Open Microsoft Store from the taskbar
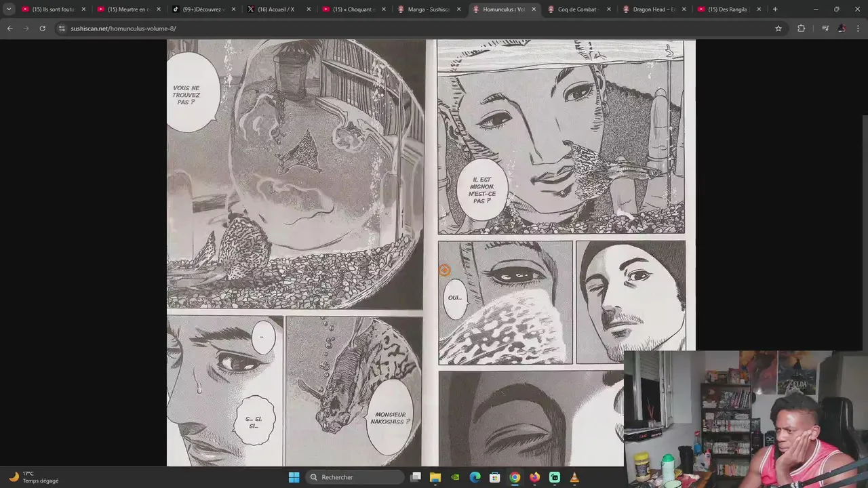 pos(495,477)
